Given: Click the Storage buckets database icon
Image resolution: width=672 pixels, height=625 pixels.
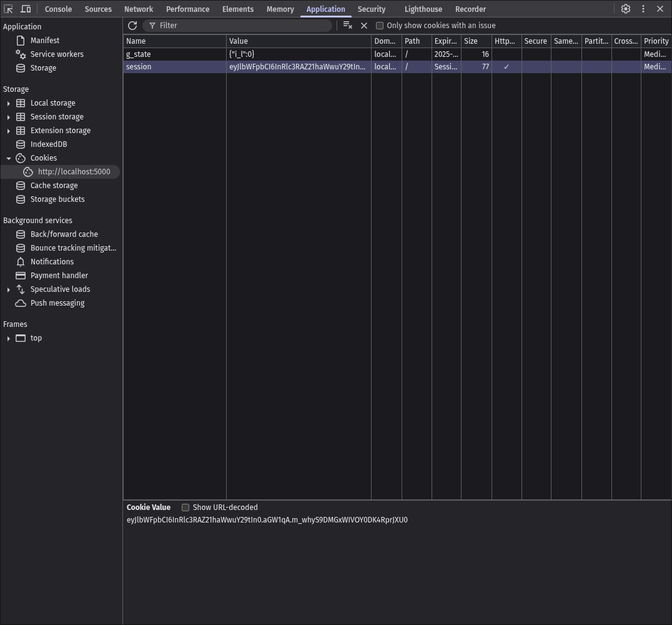Looking at the screenshot, I should (x=21, y=199).
